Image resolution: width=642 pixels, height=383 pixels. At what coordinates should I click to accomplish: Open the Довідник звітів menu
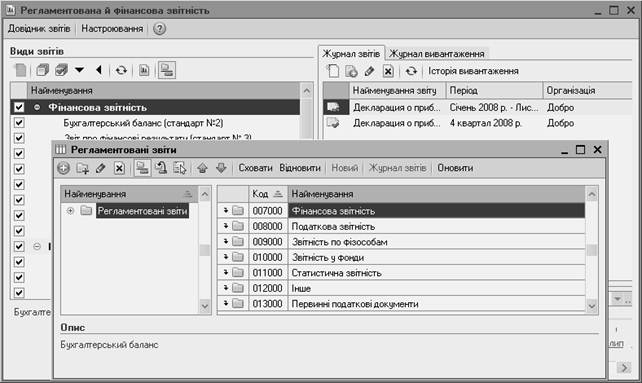pos(39,29)
